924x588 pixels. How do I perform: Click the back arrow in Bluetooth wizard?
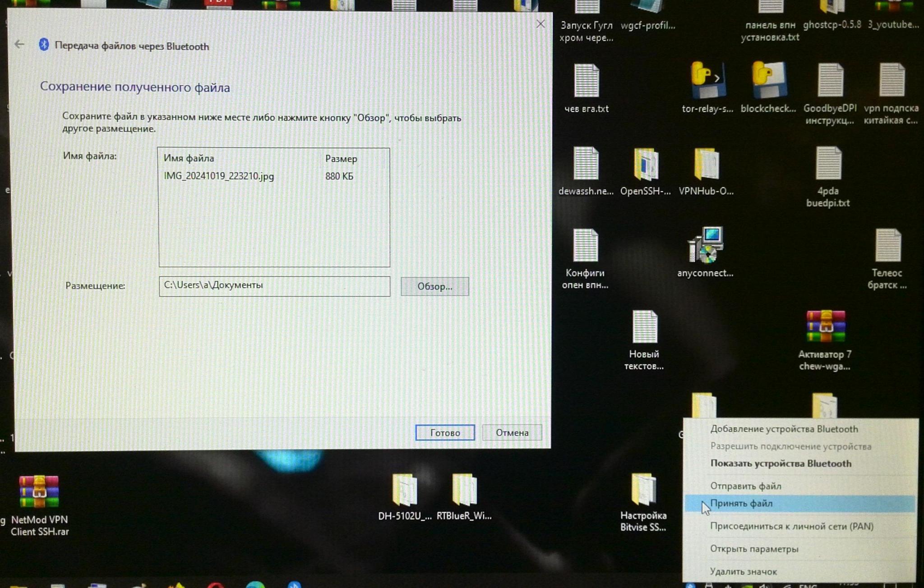(x=19, y=44)
